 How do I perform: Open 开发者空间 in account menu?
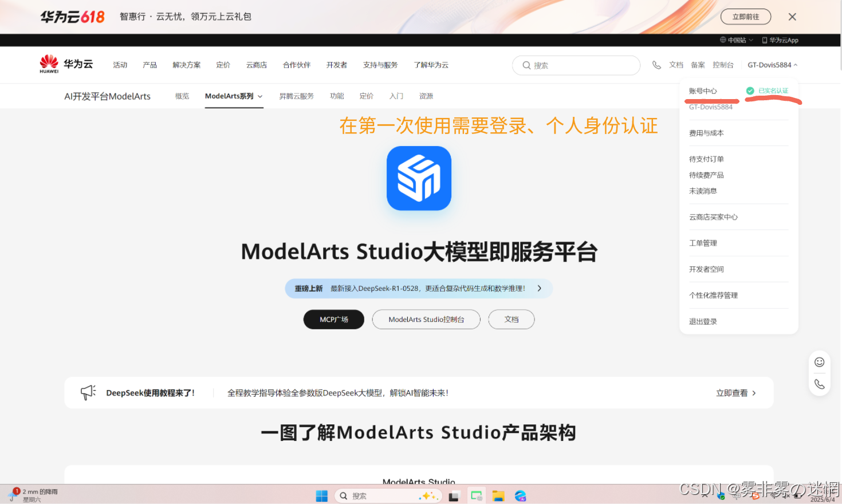point(706,269)
